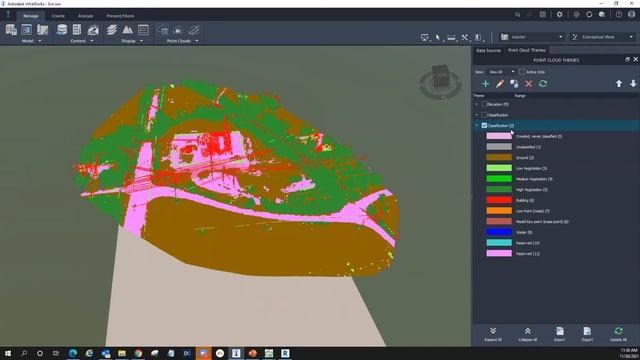This screenshot has width=640, height=360.
Task: Click the Update All button
Action: [x=618, y=334]
